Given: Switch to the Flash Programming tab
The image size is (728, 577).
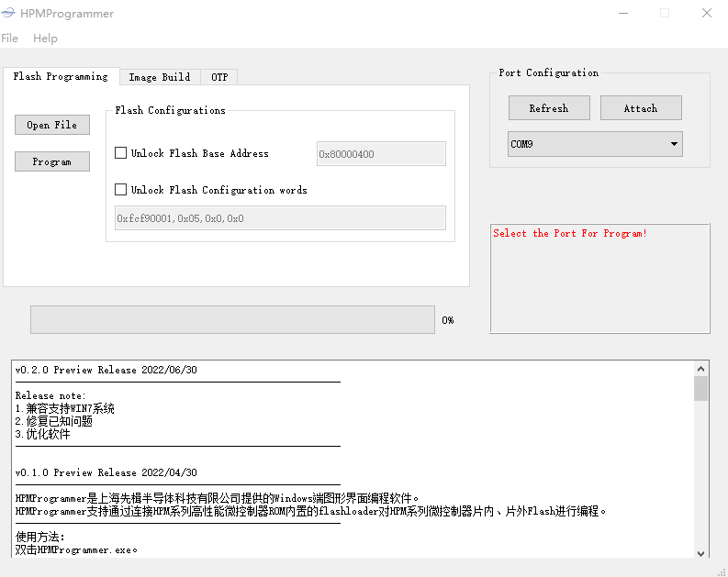Looking at the screenshot, I should [61, 76].
